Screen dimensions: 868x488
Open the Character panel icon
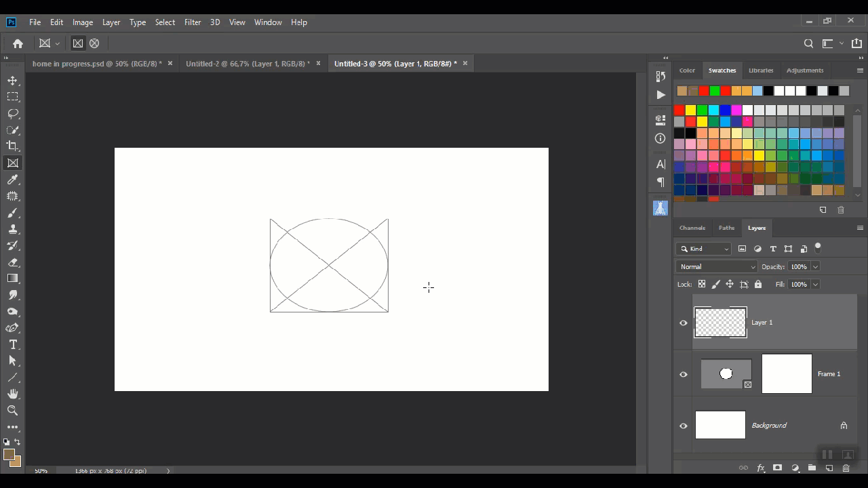pos(660,164)
